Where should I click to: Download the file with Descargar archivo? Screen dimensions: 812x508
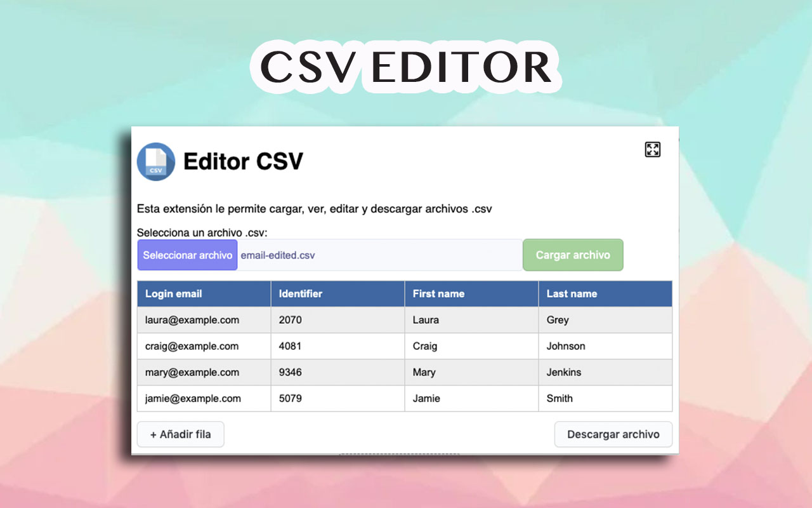tap(613, 434)
